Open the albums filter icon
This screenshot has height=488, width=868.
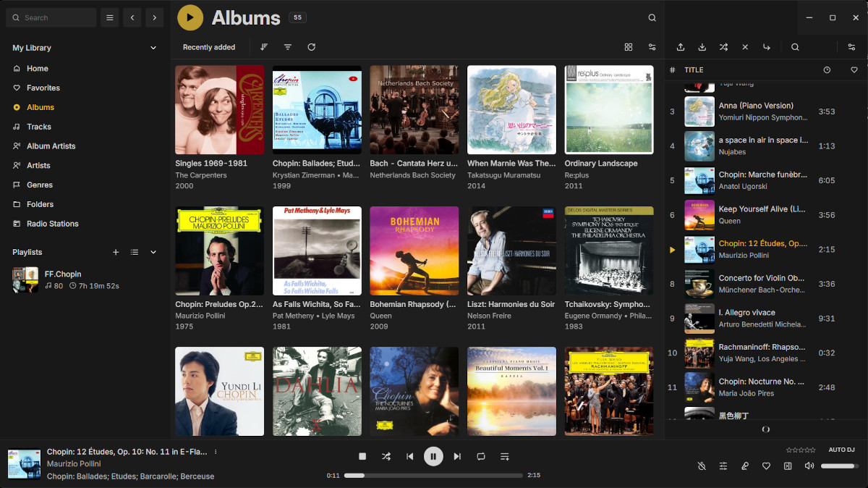click(288, 47)
